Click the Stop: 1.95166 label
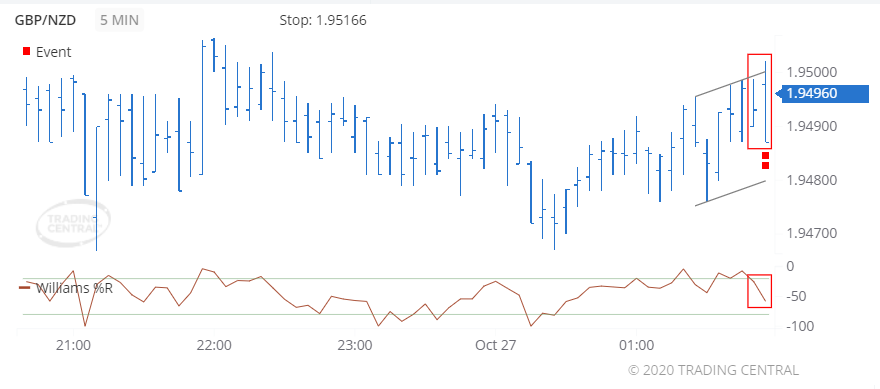 tap(323, 21)
